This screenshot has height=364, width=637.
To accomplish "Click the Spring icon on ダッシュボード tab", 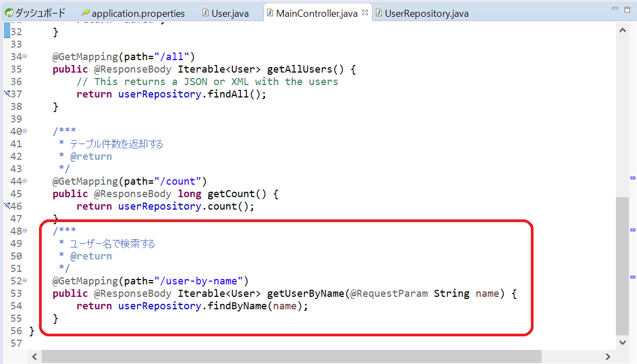I will point(9,13).
